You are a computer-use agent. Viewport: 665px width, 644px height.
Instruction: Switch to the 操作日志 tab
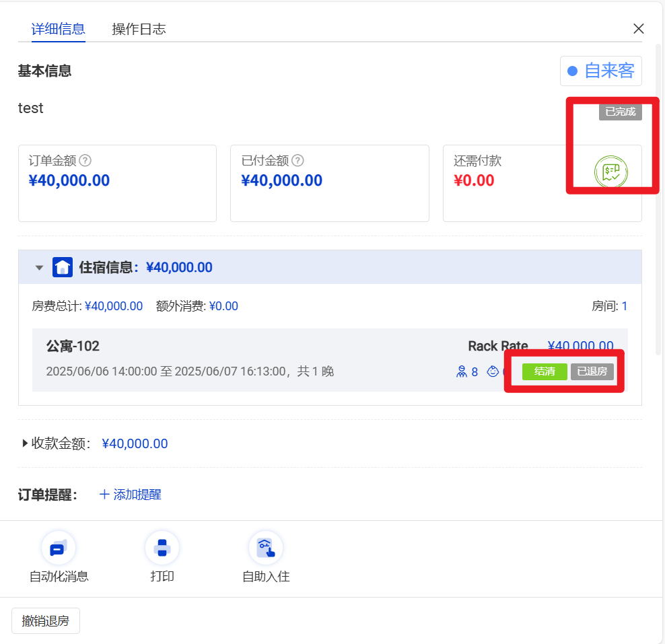click(139, 29)
